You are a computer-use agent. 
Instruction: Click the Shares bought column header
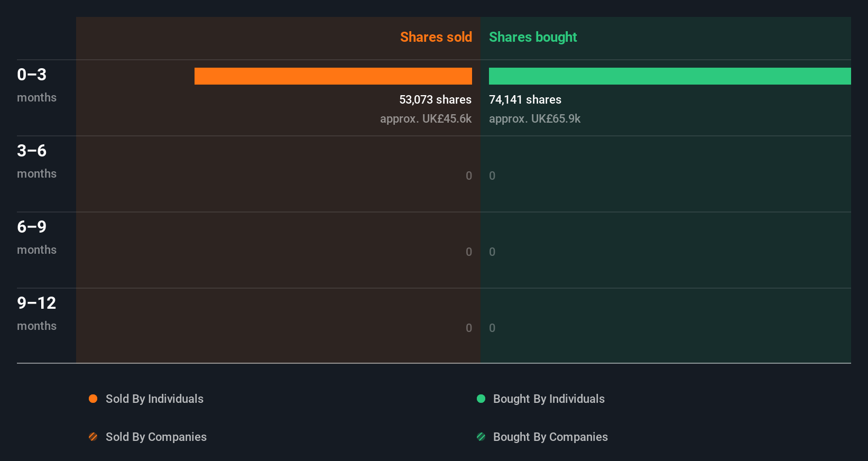[x=533, y=37]
